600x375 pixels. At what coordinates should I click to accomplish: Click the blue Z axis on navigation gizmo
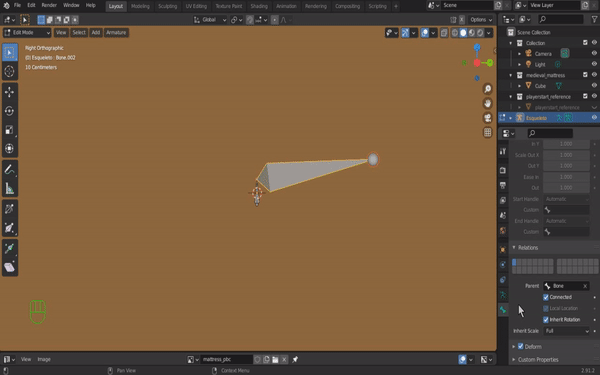pyautogui.click(x=477, y=47)
